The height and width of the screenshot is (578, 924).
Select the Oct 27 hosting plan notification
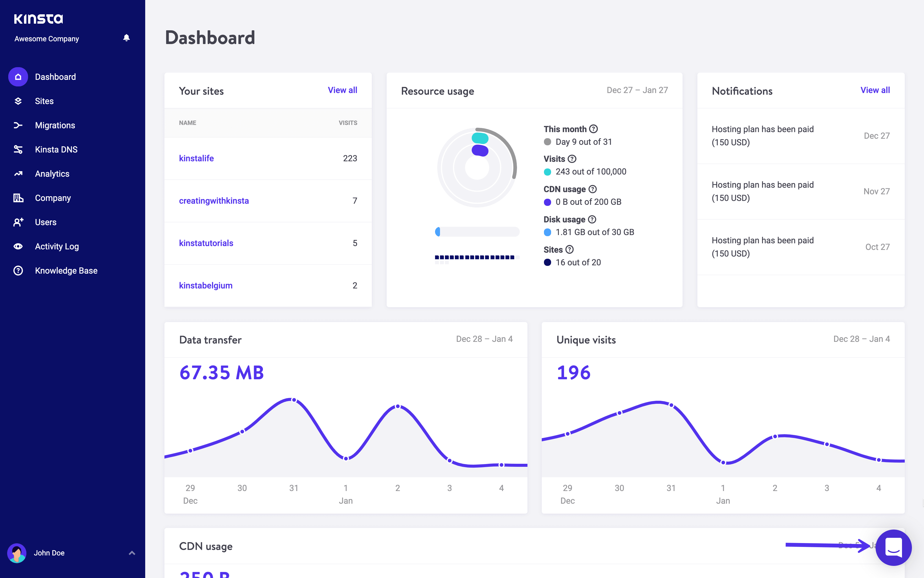(x=801, y=247)
